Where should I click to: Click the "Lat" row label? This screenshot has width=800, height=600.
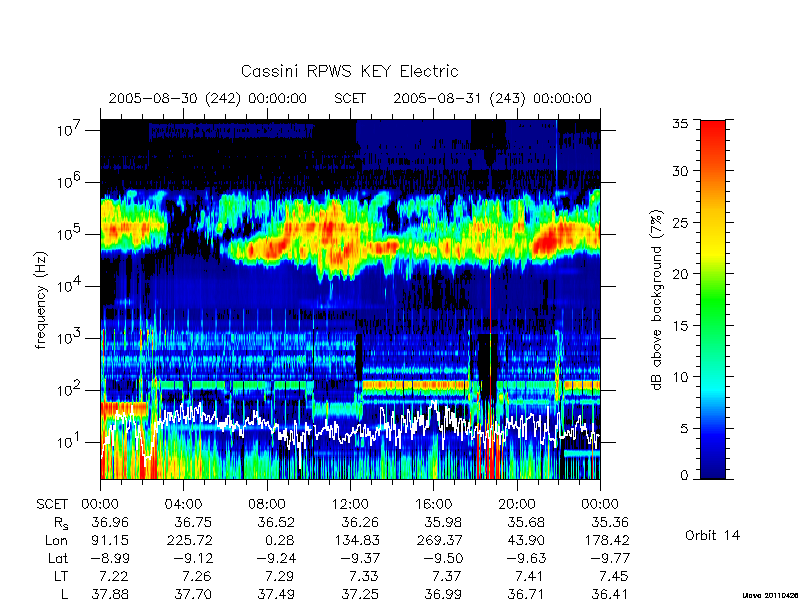pos(58,559)
